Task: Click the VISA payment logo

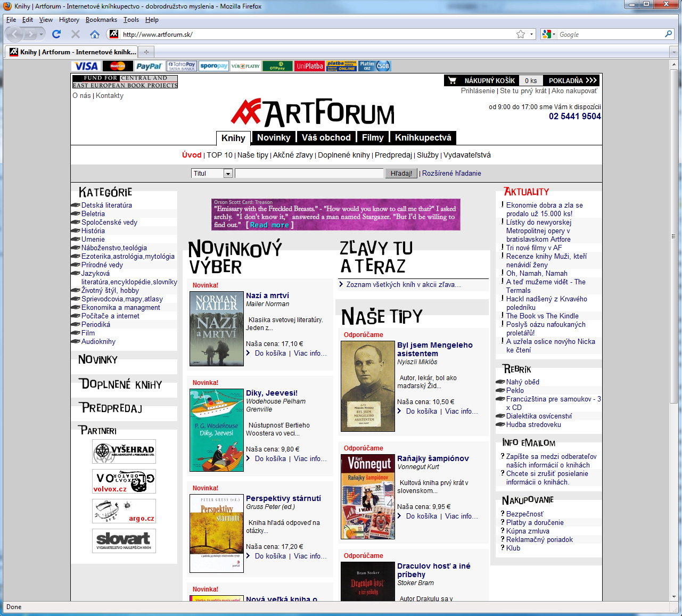Action: (x=86, y=66)
